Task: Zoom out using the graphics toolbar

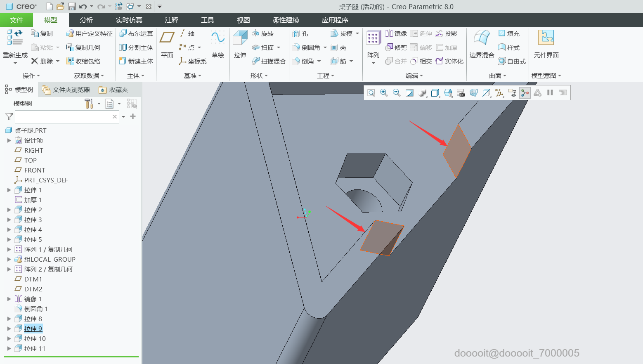Action: tap(397, 93)
